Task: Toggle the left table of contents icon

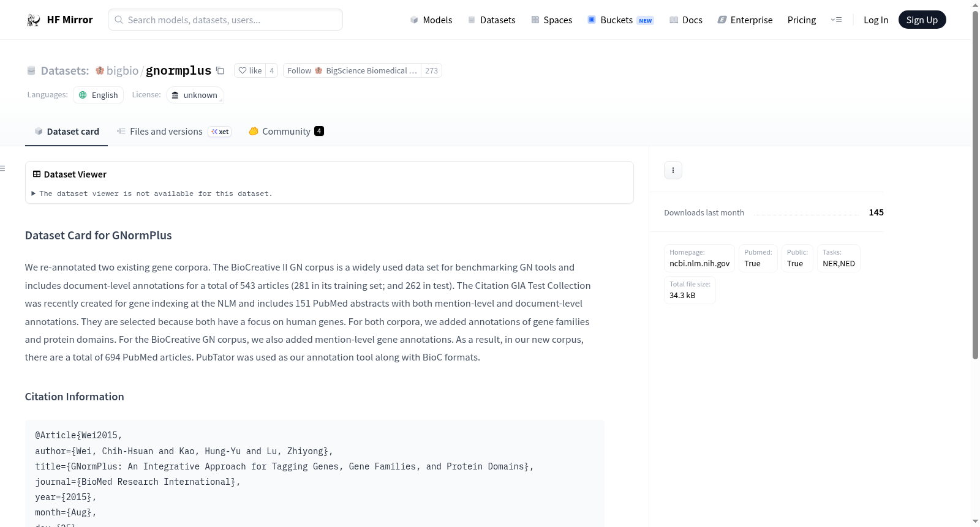Action: click(3, 168)
